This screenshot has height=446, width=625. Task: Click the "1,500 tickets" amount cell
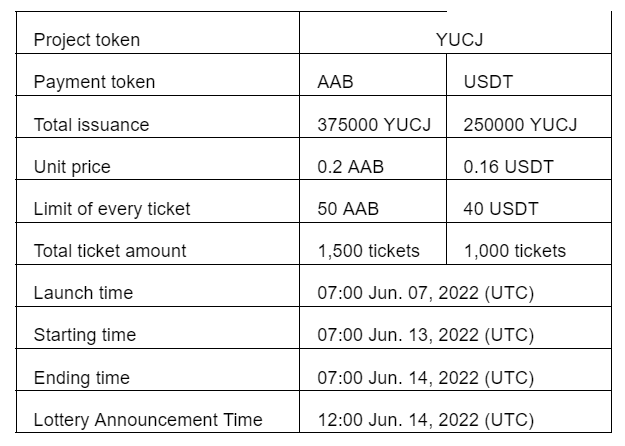368,251
